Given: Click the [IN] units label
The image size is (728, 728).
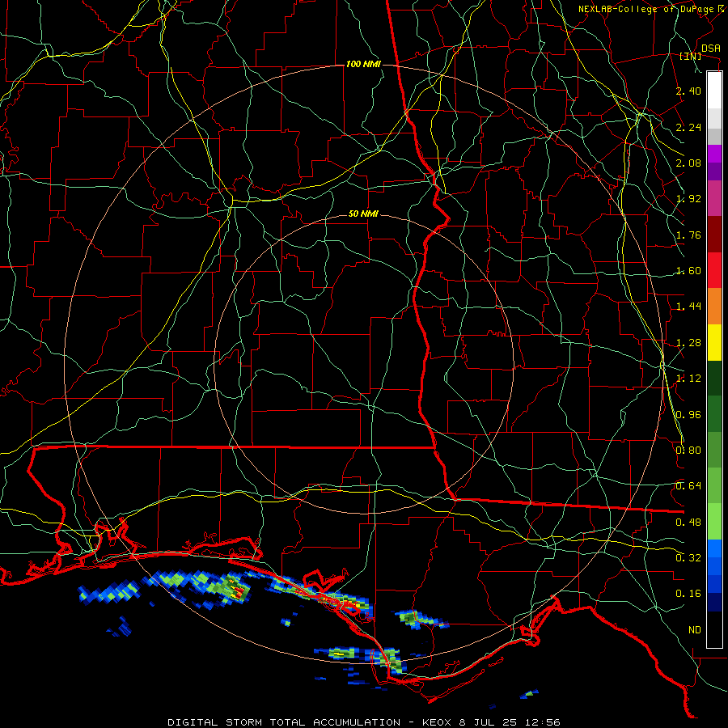Looking at the screenshot, I should (x=691, y=56).
